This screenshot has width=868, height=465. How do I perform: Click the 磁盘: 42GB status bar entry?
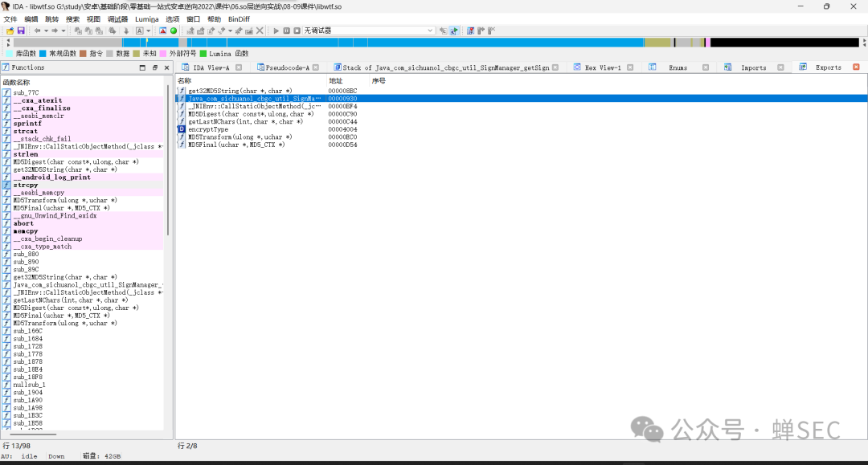click(x=101, y=456)
